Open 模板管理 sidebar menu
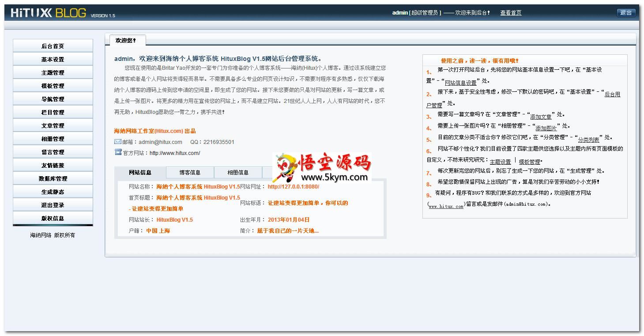The height and width of the screenshot is (336, 644). (53, 86)
